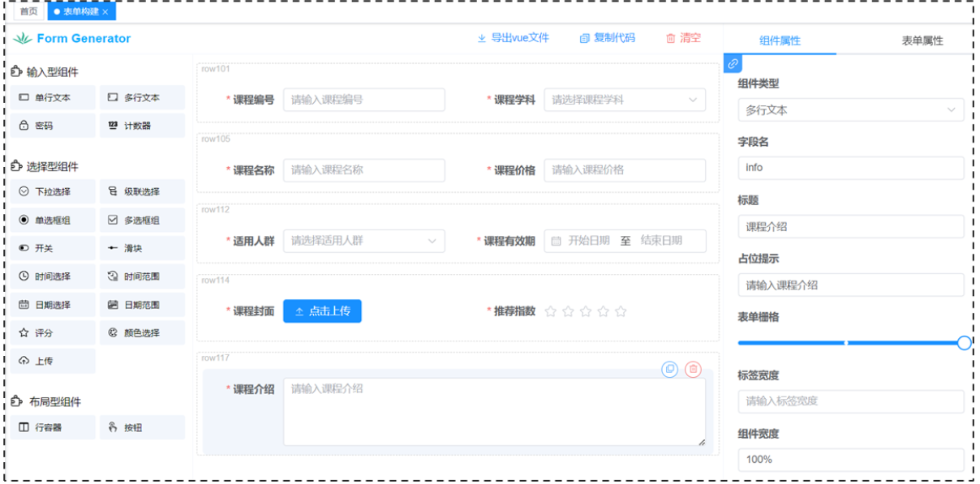
Task: Click first star of 推荐指数 rating
Action: 551,311
